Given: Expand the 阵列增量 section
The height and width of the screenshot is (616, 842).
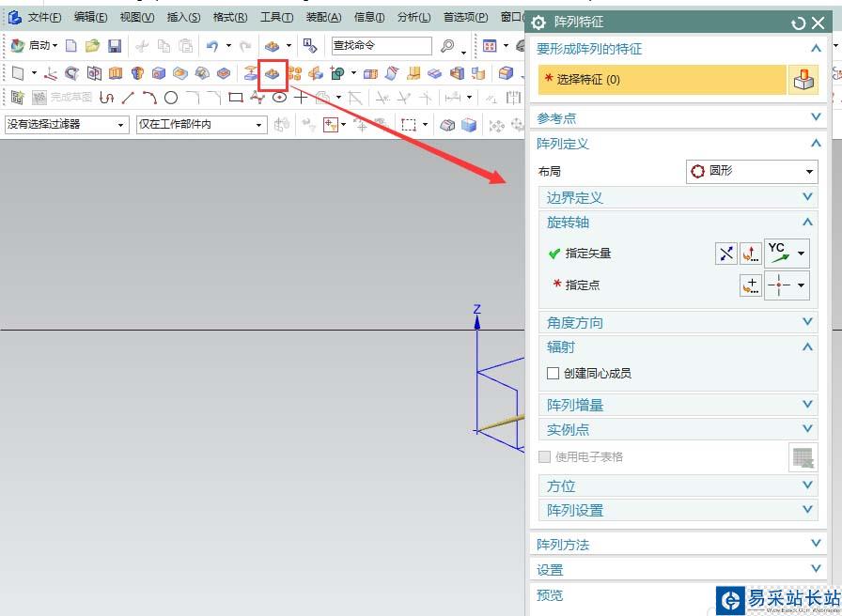Looking at the screenshot, I should [678, 405].
